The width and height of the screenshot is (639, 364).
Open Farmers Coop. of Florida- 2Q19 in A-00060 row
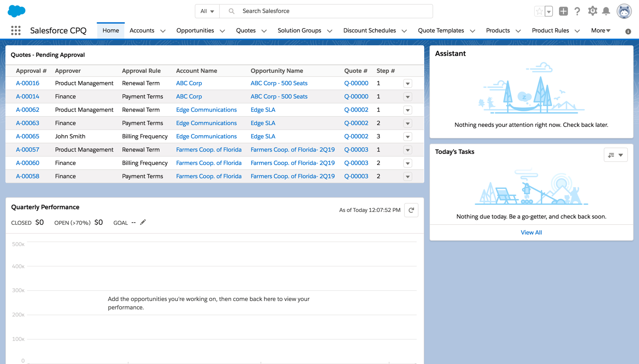coord(293,163)
